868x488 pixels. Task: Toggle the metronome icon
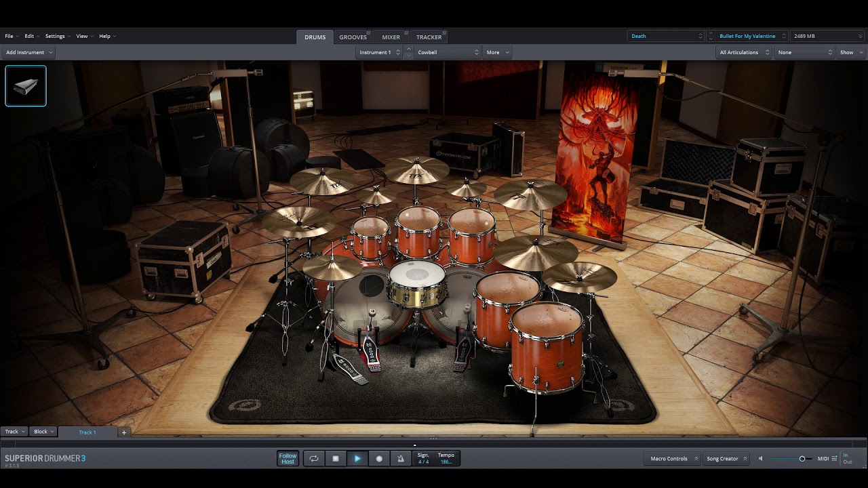pyautogui.click(x=401, y=459)
